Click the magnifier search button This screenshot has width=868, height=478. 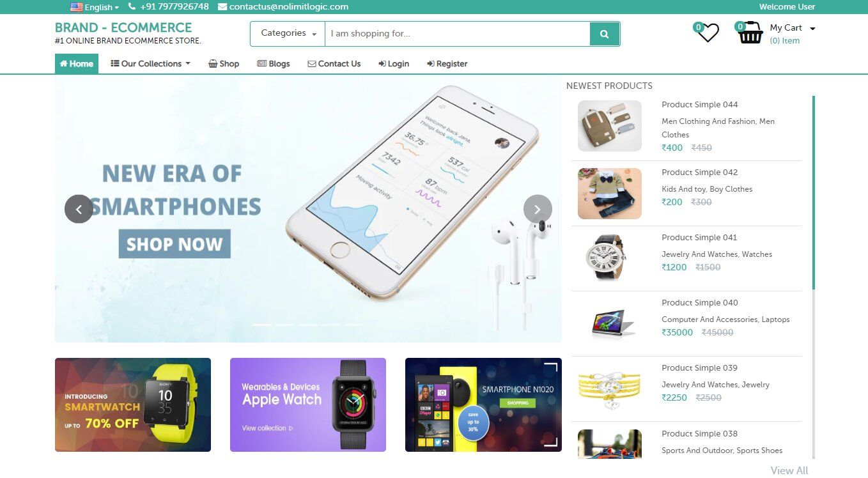604,34
